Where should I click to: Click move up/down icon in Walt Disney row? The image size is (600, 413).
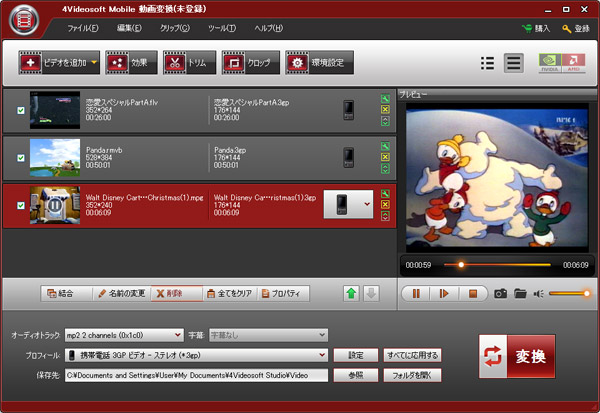tap(385, 216)
